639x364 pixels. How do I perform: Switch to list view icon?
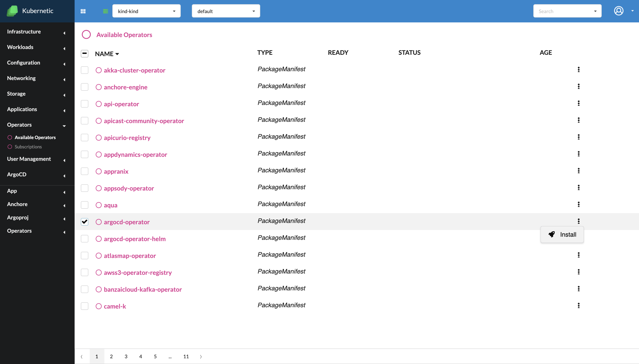[106, 11]
